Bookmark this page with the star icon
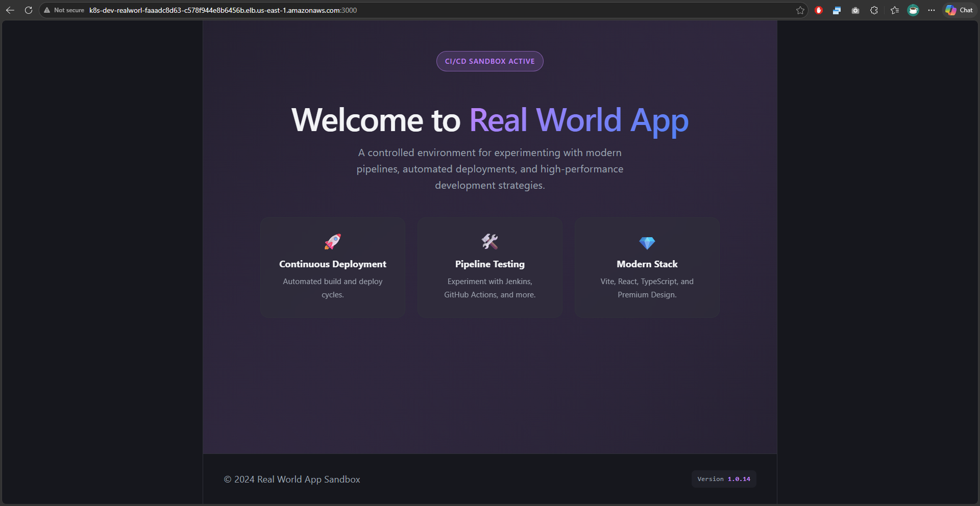Image resolution: width=980 pixels, height=506 pixels. [800, 10]
